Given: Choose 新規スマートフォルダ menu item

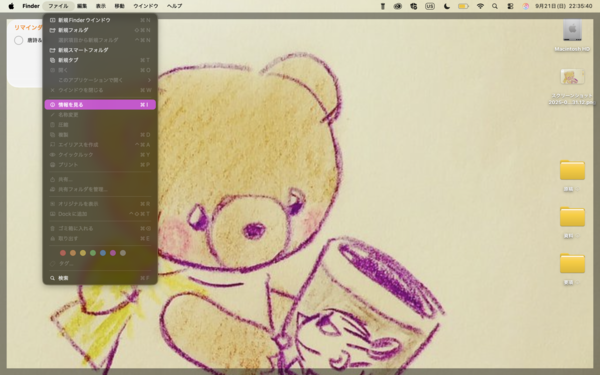Looking at the screenshot, I should pyautogui.click(x=100, y=50).
